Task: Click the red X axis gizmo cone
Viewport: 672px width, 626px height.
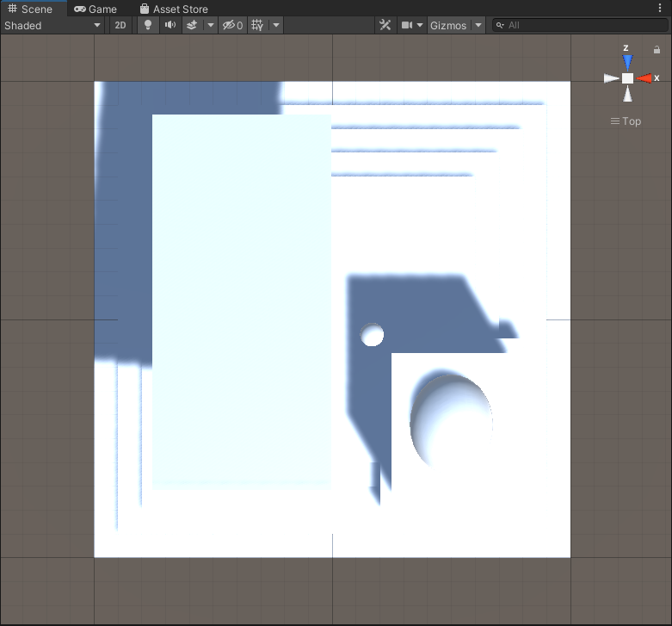Action: [x=645, y=78]
